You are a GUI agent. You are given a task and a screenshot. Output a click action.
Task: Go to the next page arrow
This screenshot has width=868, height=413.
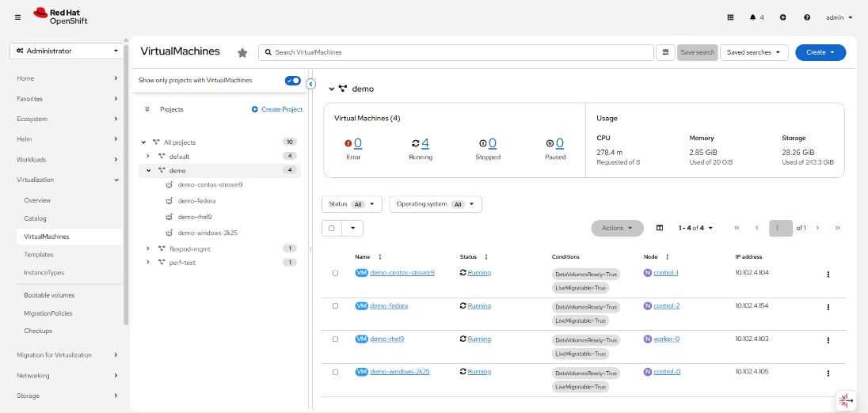(817, 228)
